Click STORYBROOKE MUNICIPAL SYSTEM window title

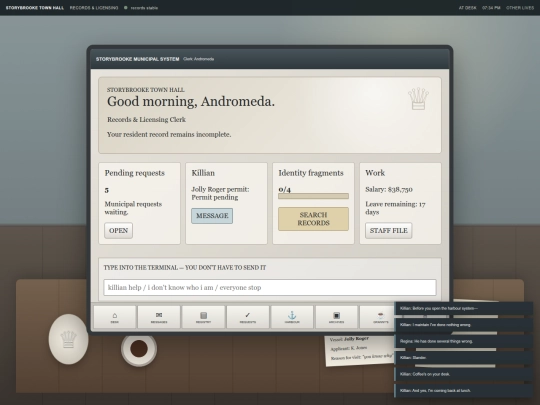click(x=137, y=59)
